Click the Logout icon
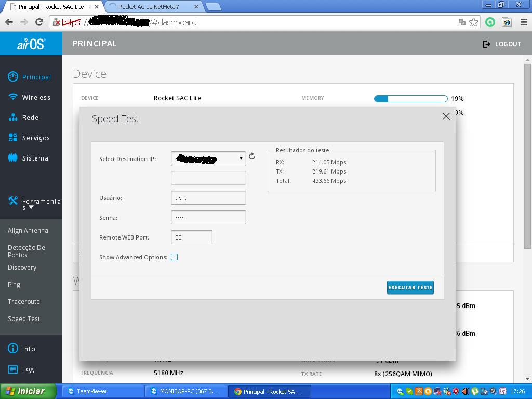Image resolution: width=532 pixels, height=399 pixels. coord(486,44)
